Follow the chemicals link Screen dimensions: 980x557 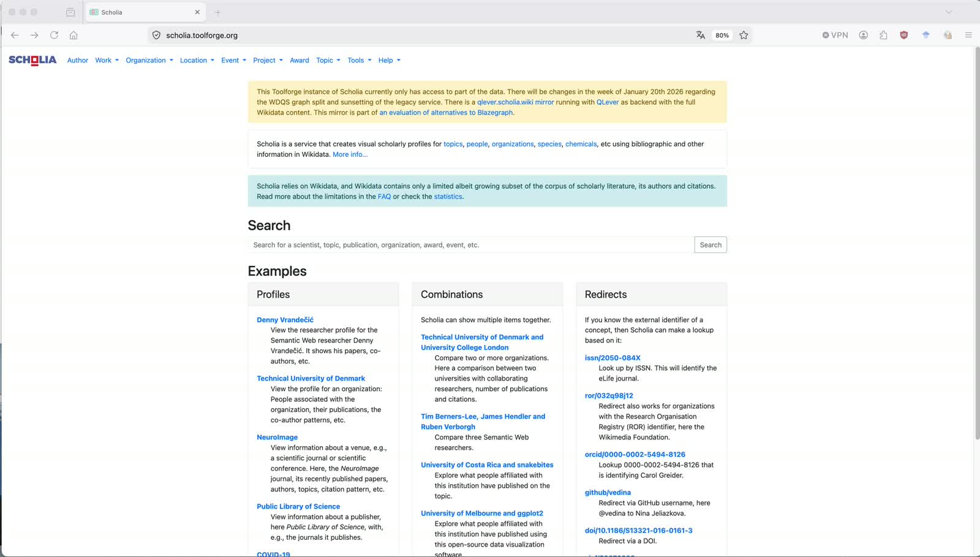(x=581, y=144)
